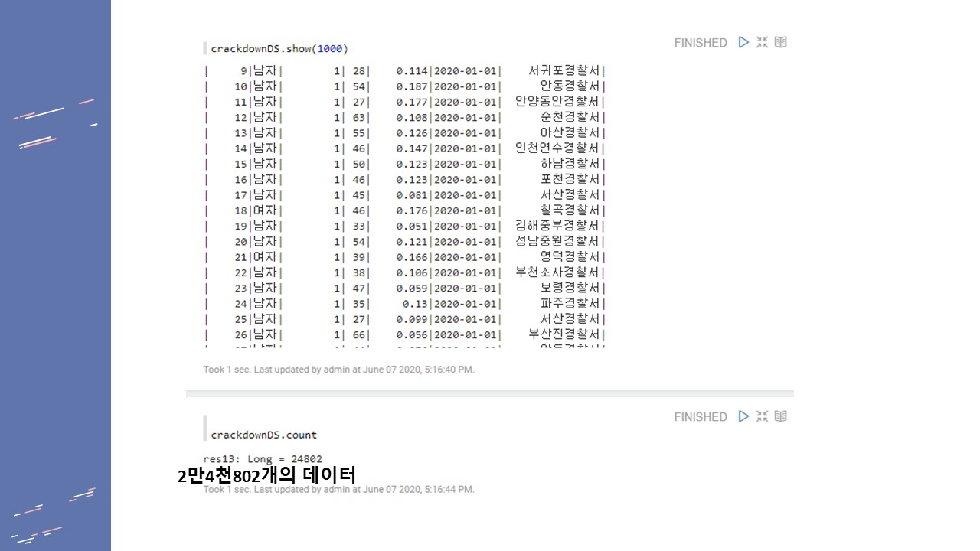Select the cell 영덕경찰서
The width and height of the screenshot is (980, 551).
[x=570, y=257]
